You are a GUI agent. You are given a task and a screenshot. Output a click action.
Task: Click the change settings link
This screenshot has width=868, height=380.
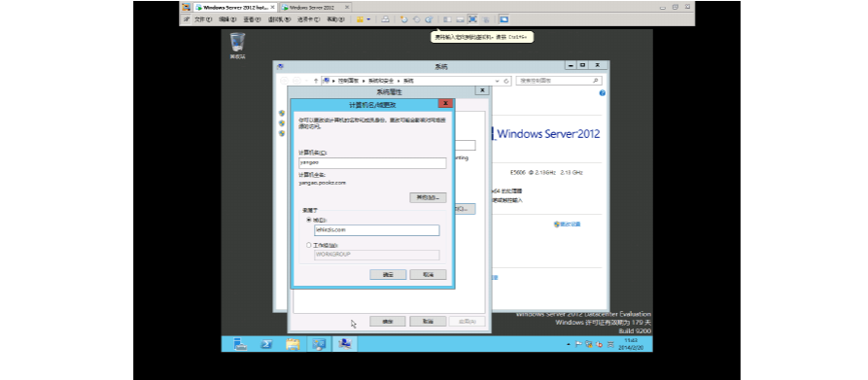[567, 225]
